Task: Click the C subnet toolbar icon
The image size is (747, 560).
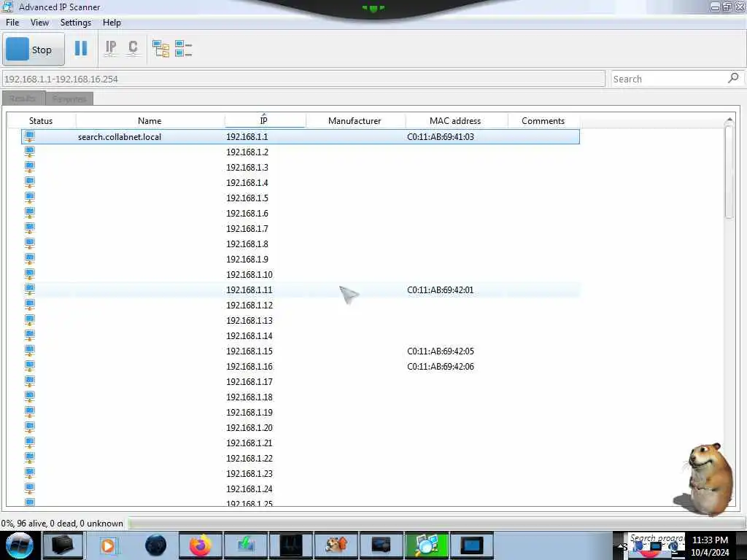Action: 133,49
